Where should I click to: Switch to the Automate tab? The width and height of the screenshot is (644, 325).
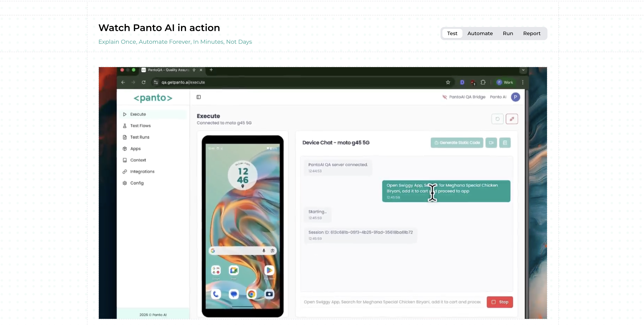[480, 34]
